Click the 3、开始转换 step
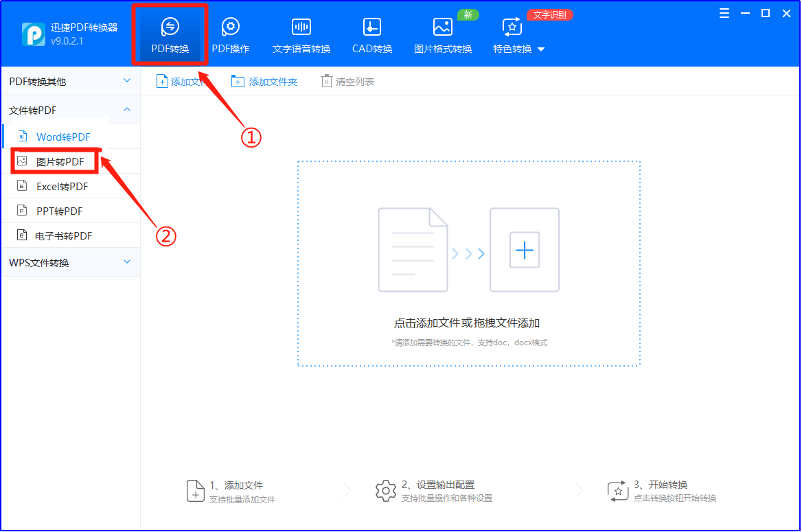The width and height of the screenshot is (802, 532). coord(662,491)
